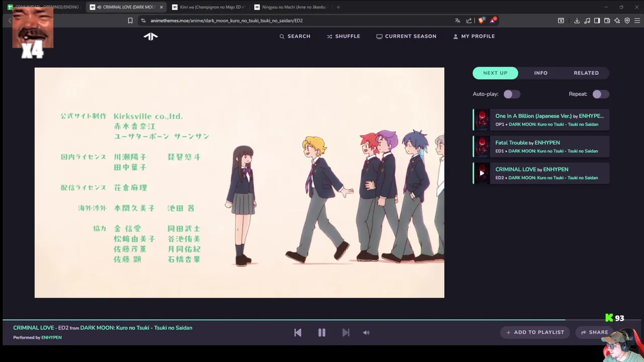Switch to the Related tab

tap(586, 73)
